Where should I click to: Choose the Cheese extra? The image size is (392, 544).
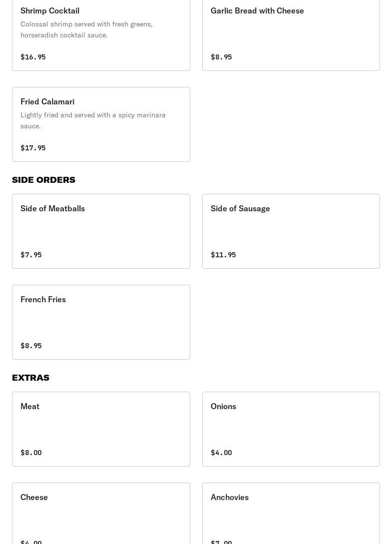pos(101,514)
